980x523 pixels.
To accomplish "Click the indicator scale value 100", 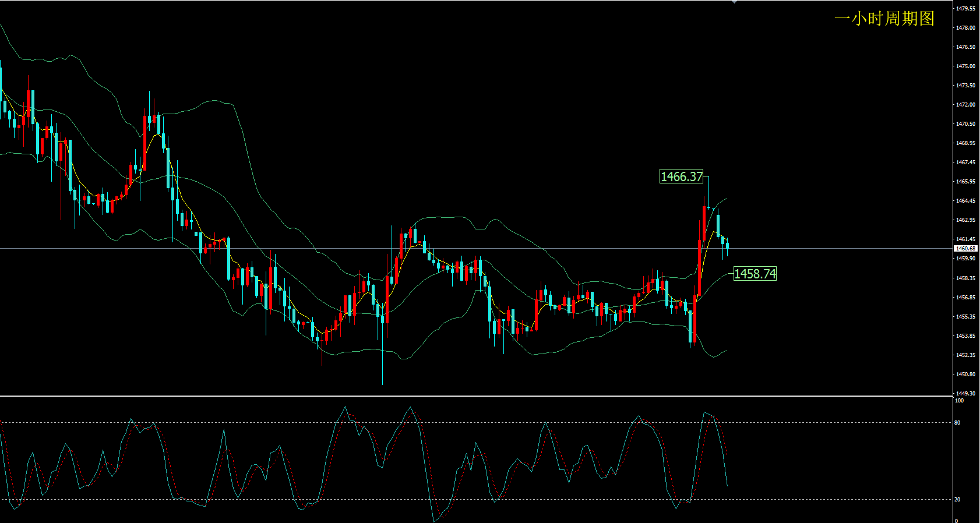I will 960,401.
